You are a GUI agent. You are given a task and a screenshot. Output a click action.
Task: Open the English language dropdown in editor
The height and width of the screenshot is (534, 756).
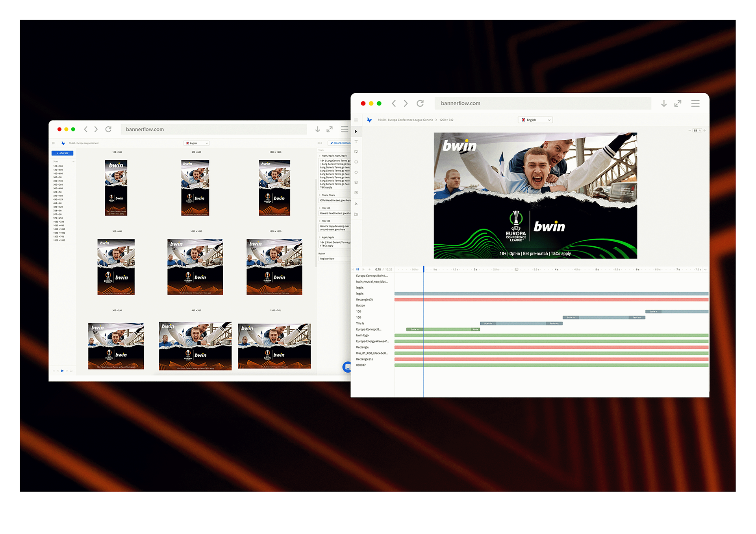pyautogui.click(x=535, y=120)
